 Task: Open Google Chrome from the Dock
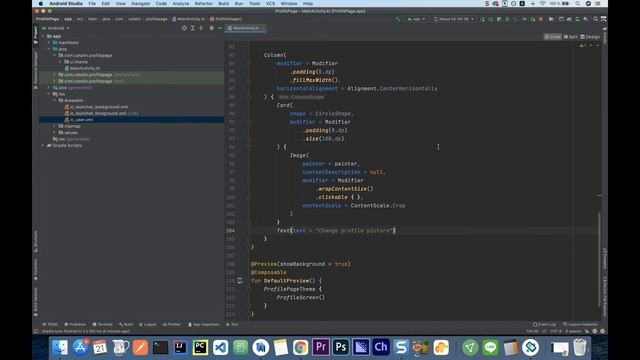click(x=300, y=347)
